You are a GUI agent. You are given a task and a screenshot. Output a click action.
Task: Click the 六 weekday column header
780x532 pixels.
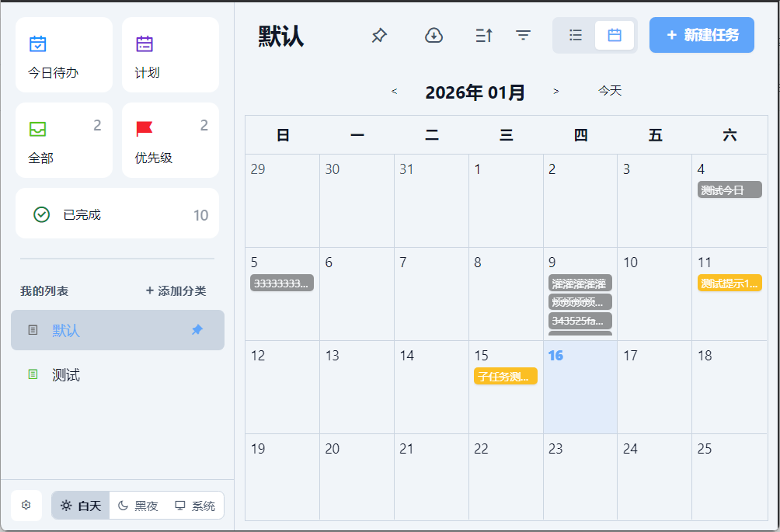coord(730,134)
